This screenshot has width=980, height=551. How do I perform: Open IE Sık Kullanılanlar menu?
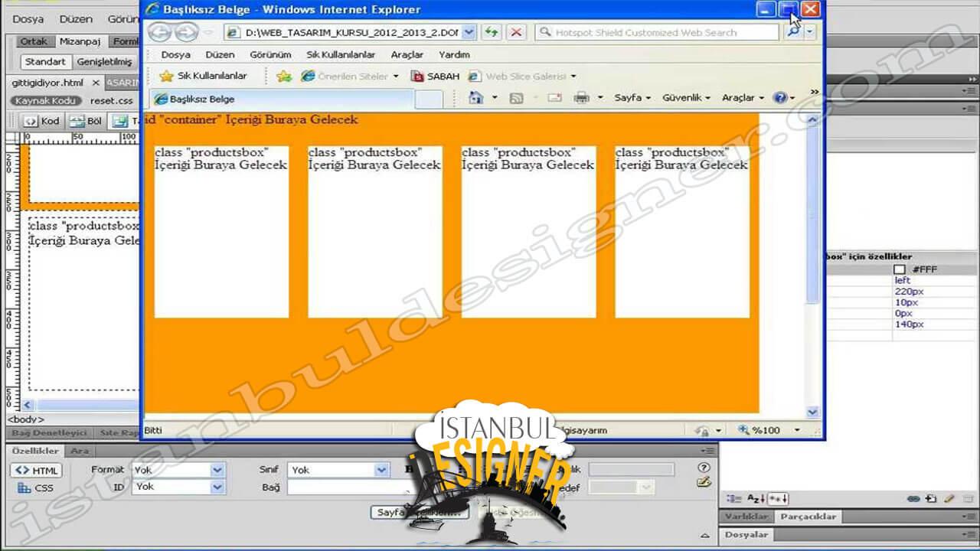[x=341, y=55]
